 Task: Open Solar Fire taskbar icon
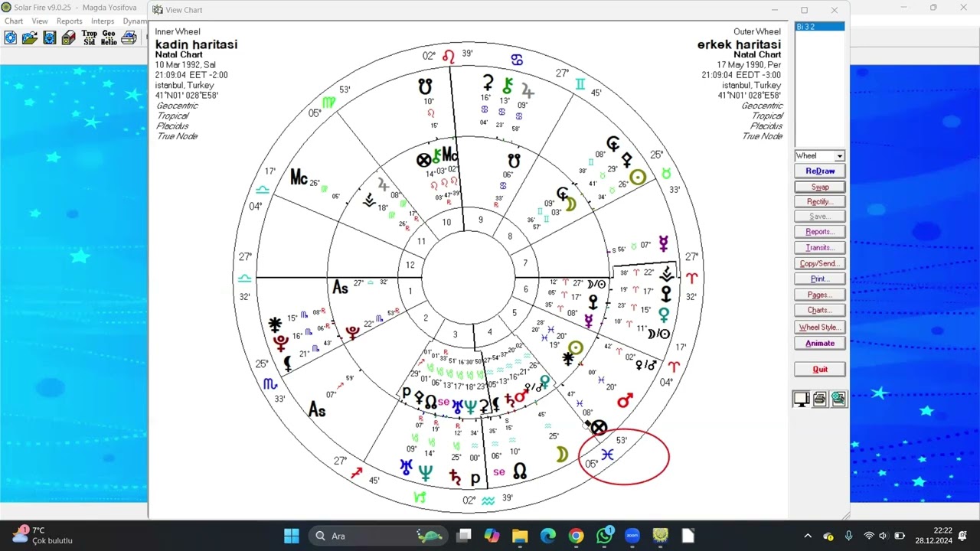(x=660, y=536)
